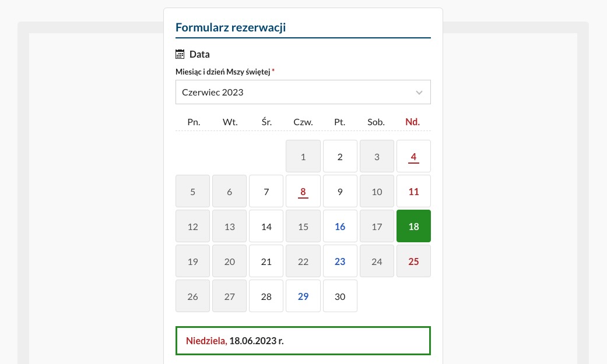This screenshot has width=607, height=364.
Task: Select Sunday June 4 marked in red
Action: click(x=413, y=156)
